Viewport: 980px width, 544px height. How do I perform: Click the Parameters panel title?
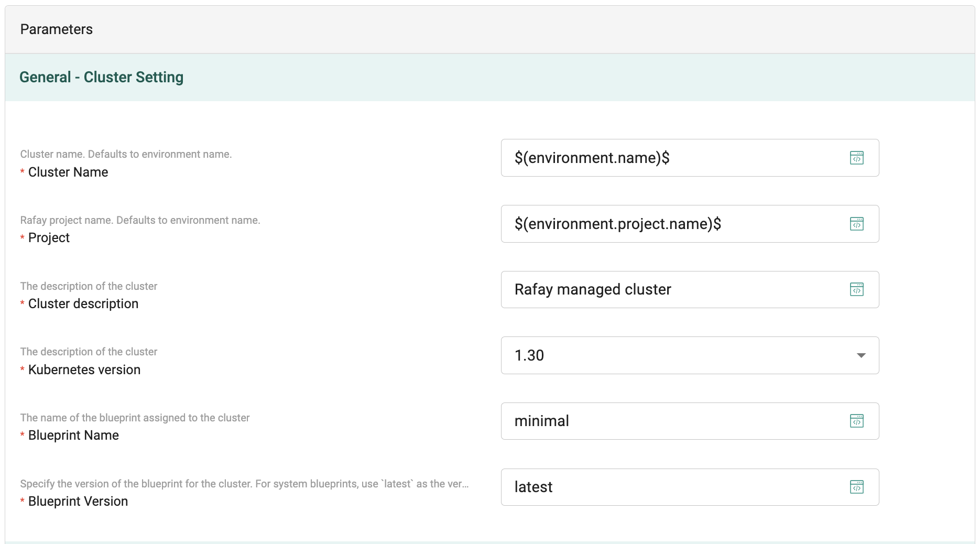[57, 29]
